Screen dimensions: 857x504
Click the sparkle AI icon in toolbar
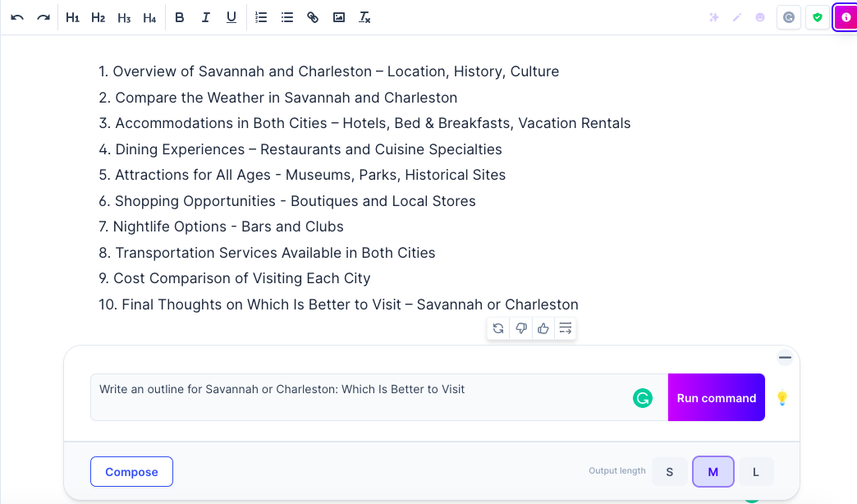pyautogui.click(x=714, y=17)
